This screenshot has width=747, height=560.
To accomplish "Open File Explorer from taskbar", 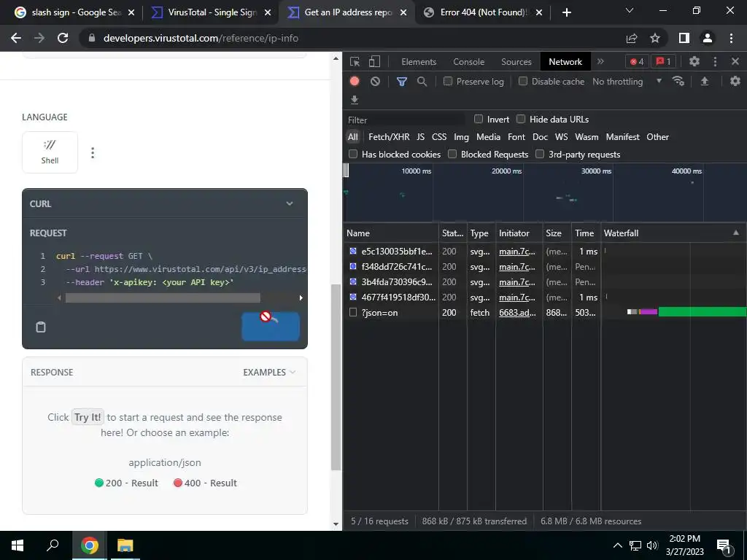I will 125,545.
